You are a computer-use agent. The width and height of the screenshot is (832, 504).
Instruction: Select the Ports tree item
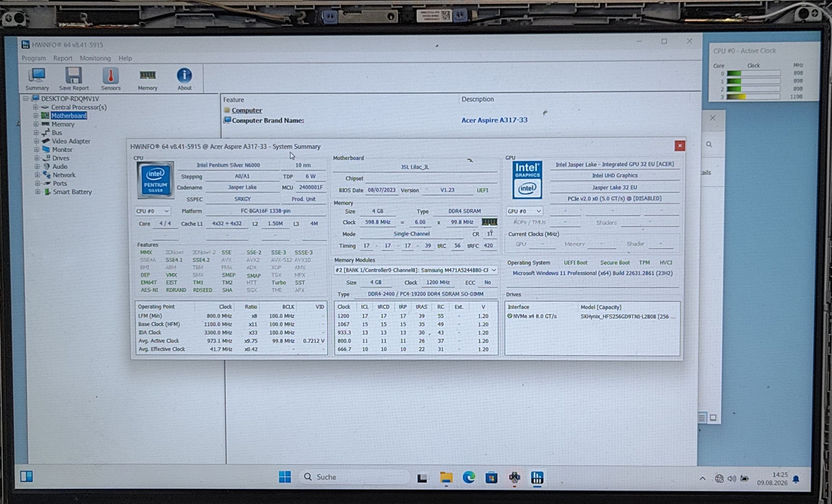(60, 183)
